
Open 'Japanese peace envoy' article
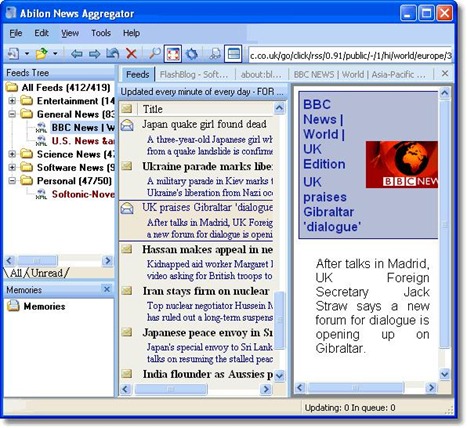[x=207, y=333]
